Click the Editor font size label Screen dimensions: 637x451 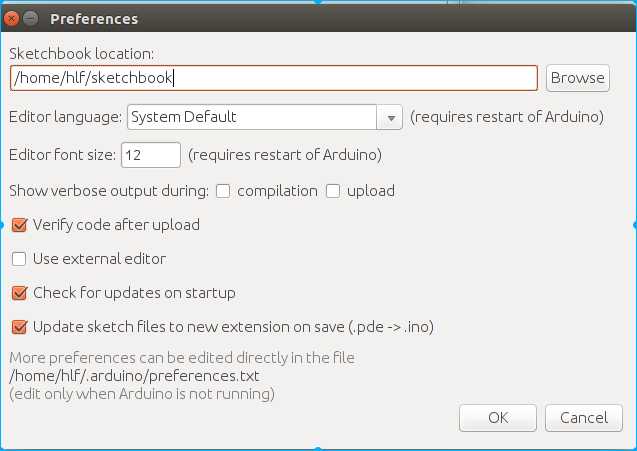coord(63,155)
